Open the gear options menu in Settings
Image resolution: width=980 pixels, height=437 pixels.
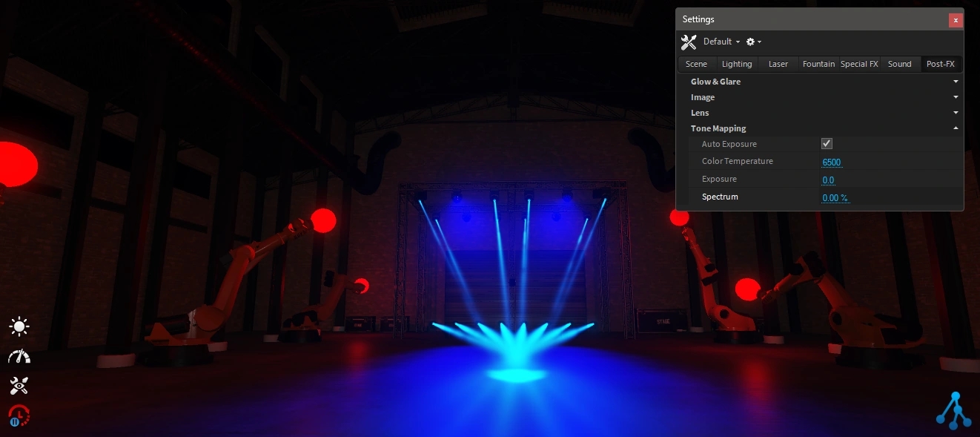(753, 42)
